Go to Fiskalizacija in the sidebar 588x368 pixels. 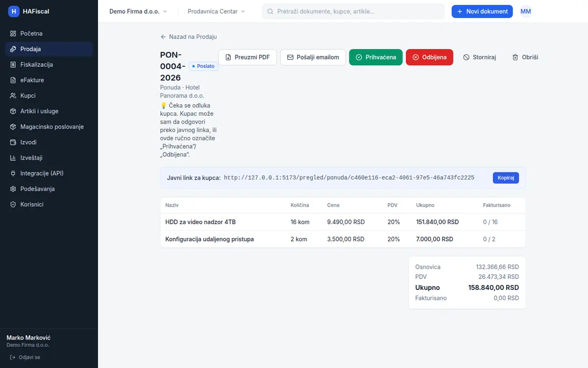click(49, 64)
